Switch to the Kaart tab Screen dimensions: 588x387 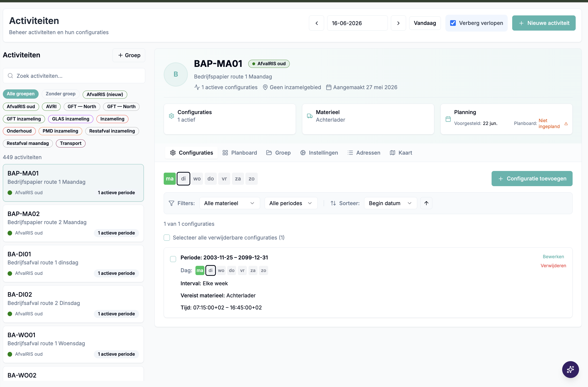401,152
